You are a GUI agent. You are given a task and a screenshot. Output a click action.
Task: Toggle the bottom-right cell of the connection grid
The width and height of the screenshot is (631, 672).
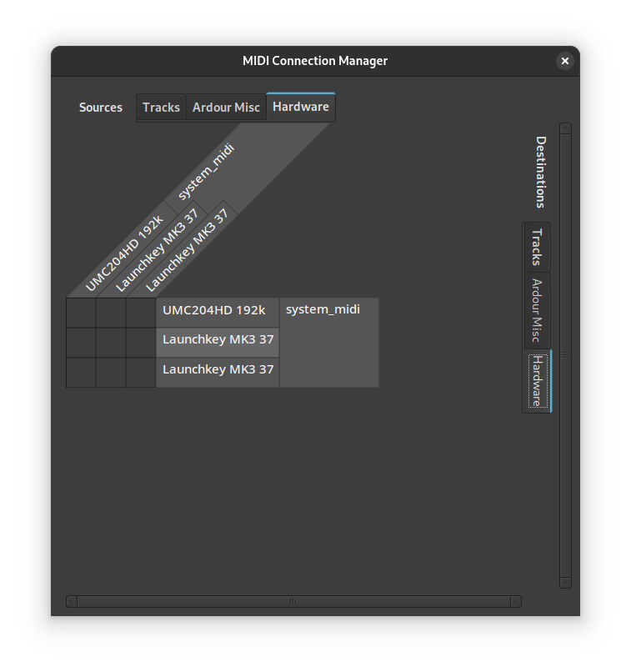tap(141, 373)
